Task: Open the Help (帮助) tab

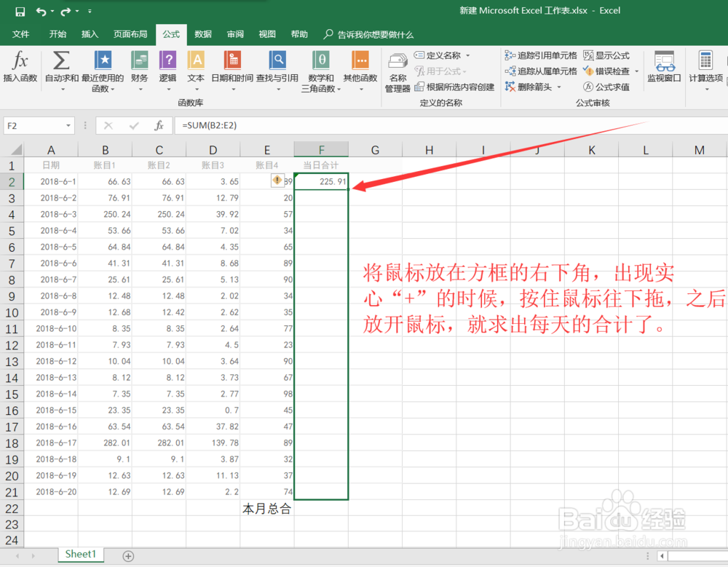Action: (299, 34)
